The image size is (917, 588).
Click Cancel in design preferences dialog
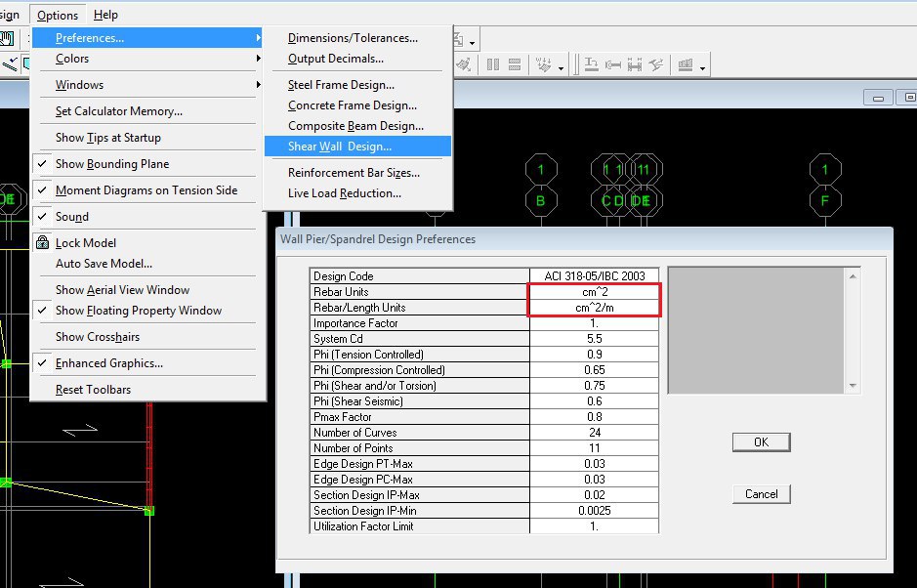[x=761, y=494]
